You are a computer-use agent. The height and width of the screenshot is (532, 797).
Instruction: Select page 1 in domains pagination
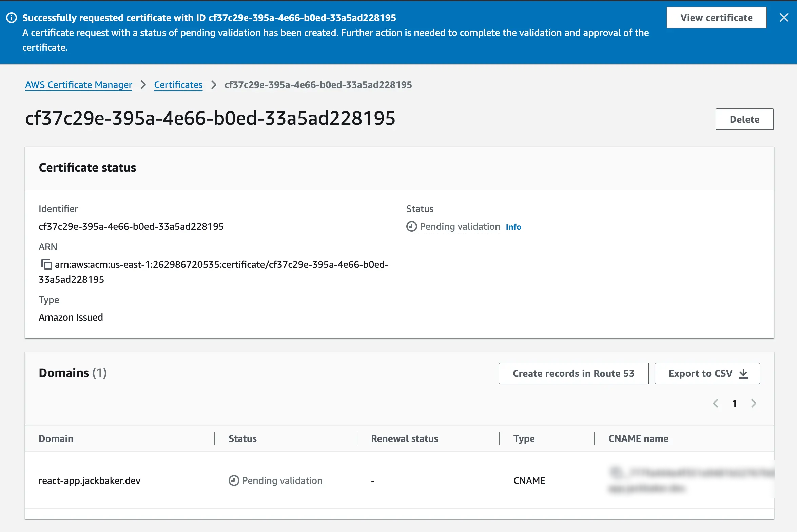pos(735,404)
